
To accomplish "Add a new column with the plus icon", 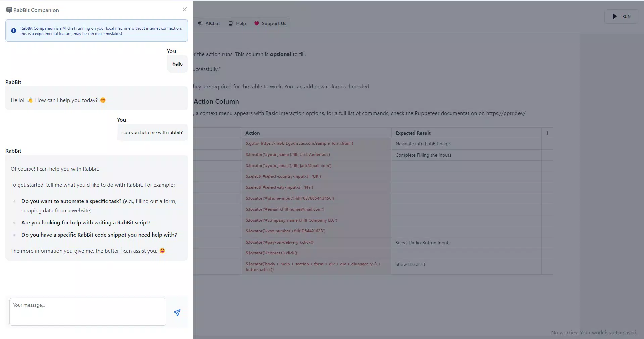I will (x=547, y=133).
